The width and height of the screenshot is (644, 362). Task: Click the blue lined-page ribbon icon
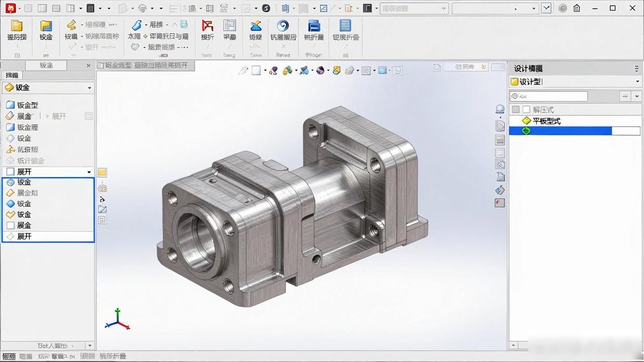pyautogui.click(x=345, y=26)
